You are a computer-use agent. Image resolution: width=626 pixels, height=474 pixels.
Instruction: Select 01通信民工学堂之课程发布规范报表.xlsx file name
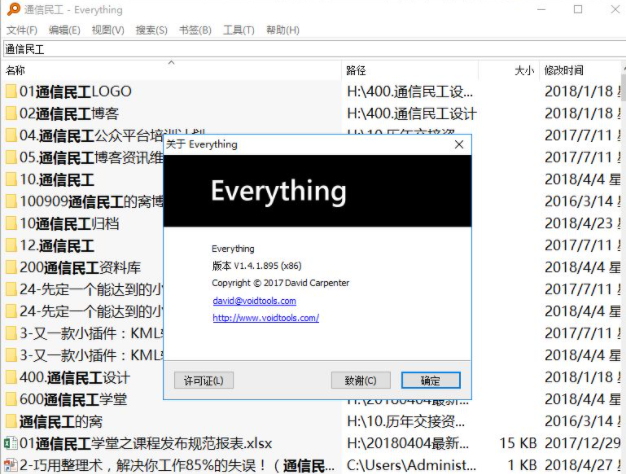pyautogui.click(x=146, y=443)
